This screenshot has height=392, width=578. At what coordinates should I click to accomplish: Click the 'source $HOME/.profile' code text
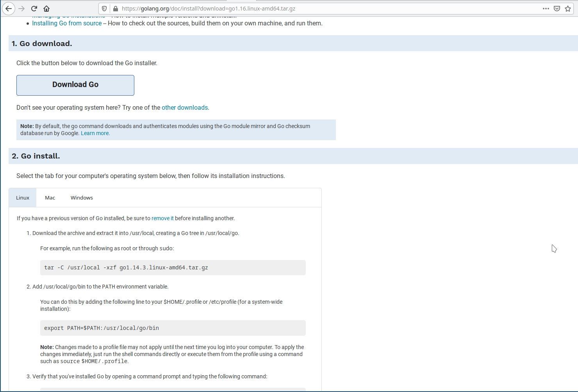tap(94, 362)
